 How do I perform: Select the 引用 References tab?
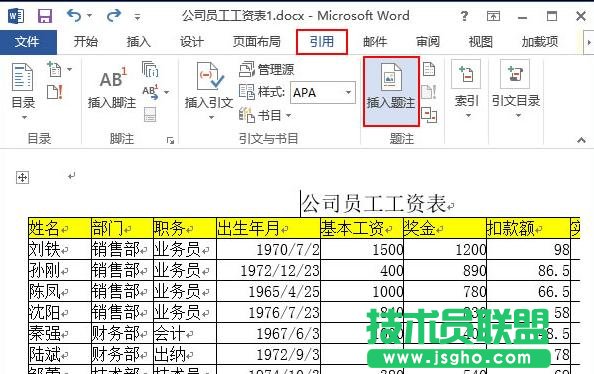[x=322, y=42]
